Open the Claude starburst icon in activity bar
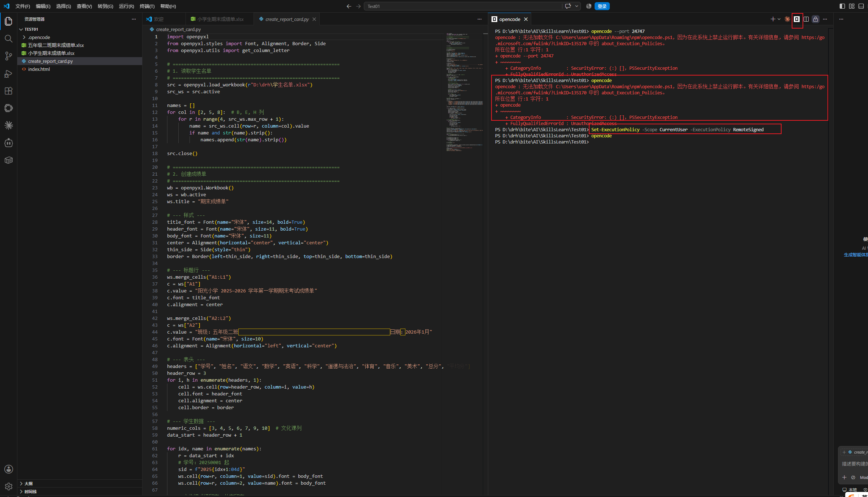 (x=9, y=125)
